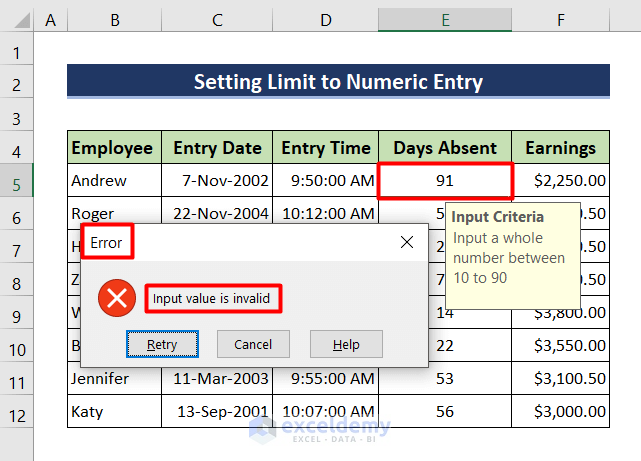
Task: Click the Retry button in the Error dialog
Action: click(162, 344)
